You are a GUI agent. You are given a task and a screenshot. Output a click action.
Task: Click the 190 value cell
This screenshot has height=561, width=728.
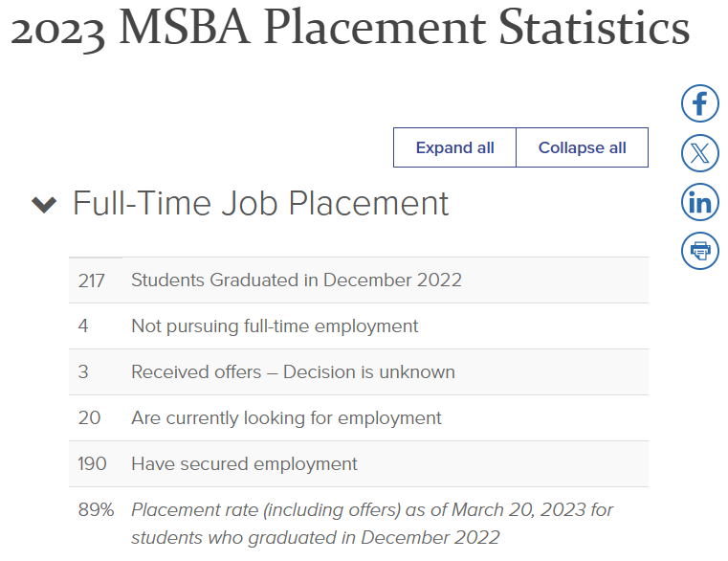coord(92,464)
